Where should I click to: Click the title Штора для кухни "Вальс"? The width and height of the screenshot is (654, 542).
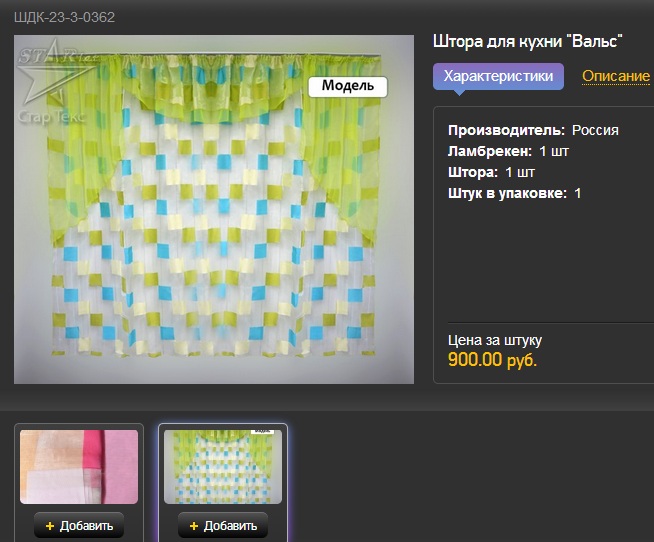click(x=528, y=41)
